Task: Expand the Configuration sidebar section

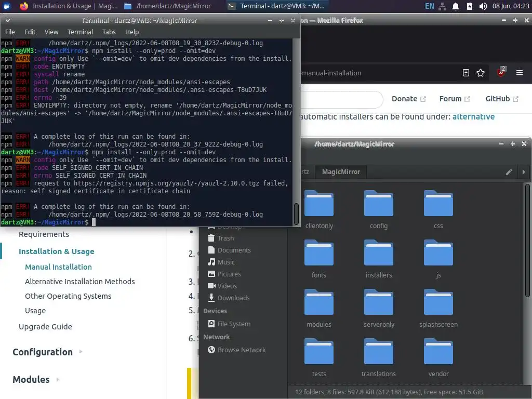Action: pos(47,352)
